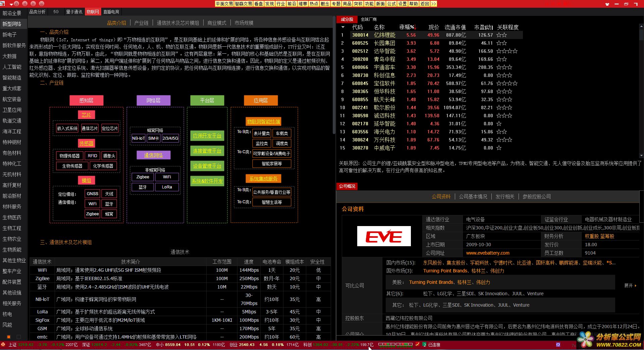The image size is (644, 350).
Task: Click the star rating of 亿纬锂能
Action: point(501,35)
